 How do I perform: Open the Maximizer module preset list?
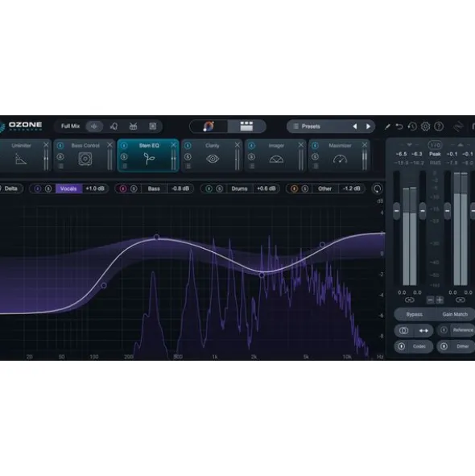coord(316,167)
